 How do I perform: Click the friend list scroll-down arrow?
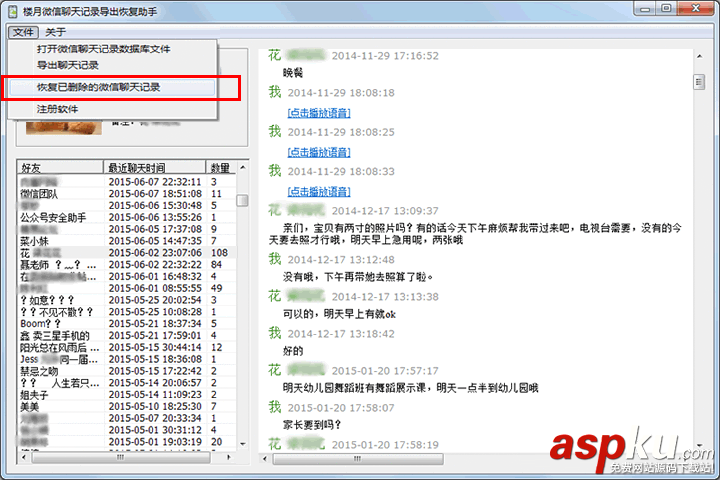pos(242,444)
